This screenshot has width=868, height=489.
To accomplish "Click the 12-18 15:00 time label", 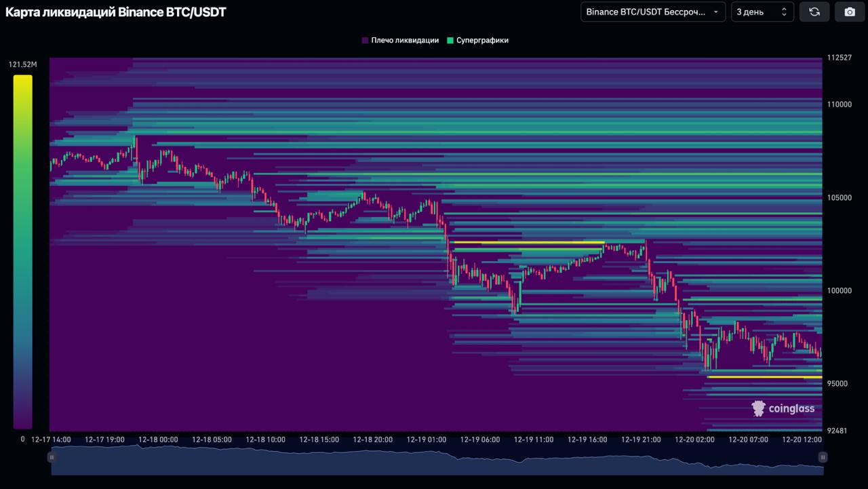I will coord(319,439).
